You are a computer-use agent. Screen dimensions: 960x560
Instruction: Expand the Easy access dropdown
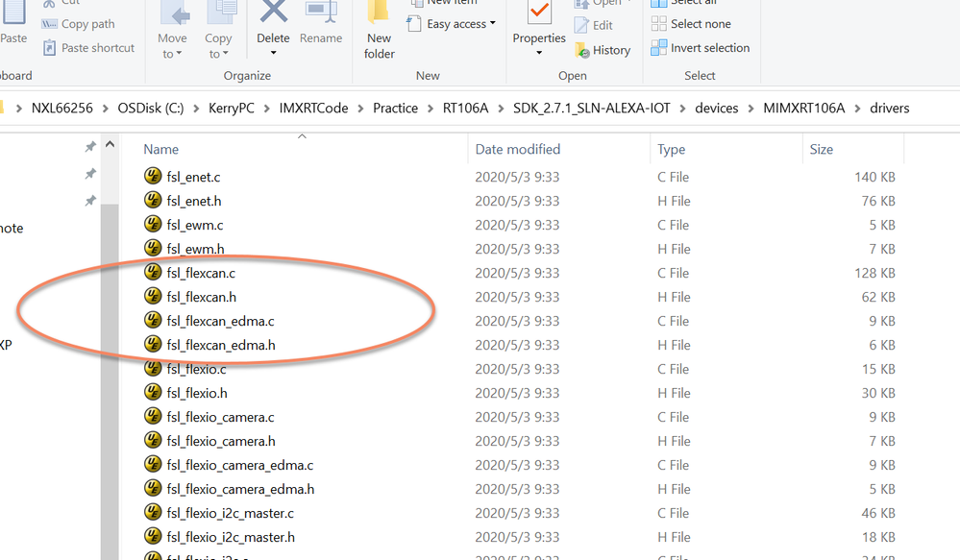click(x=492, y=24)
